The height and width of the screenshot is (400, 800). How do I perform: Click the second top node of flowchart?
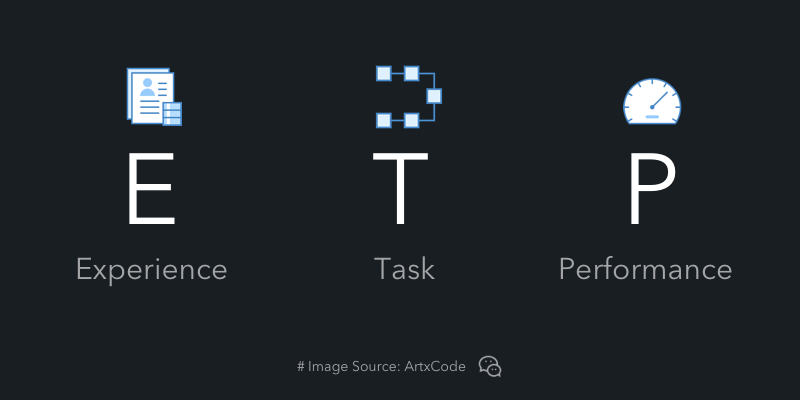412,73
